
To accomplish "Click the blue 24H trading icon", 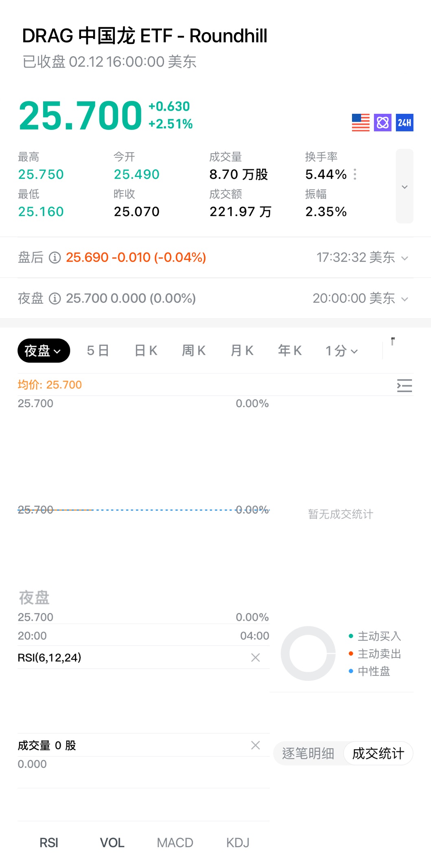I will tap(405, 122).
